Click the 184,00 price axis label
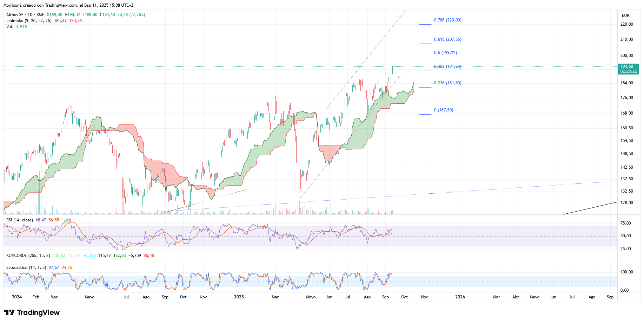644x323 pixels. pyautogui.click(x=627, y=83)
